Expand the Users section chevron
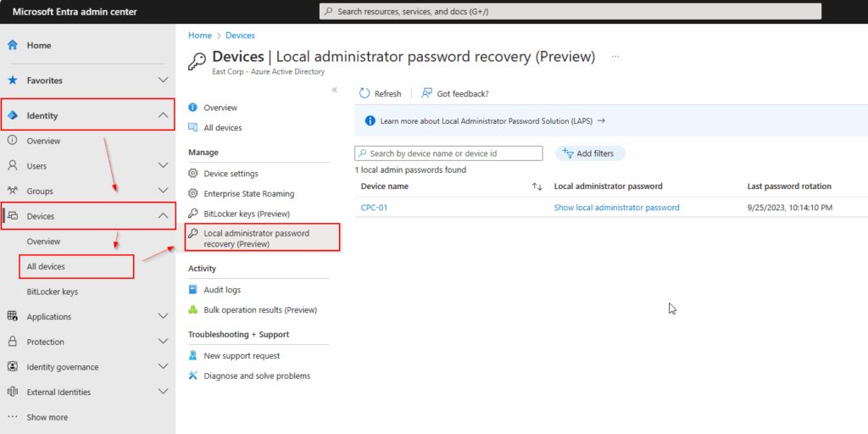The height and width of the screenshot is (434, 868). (163, 166)
